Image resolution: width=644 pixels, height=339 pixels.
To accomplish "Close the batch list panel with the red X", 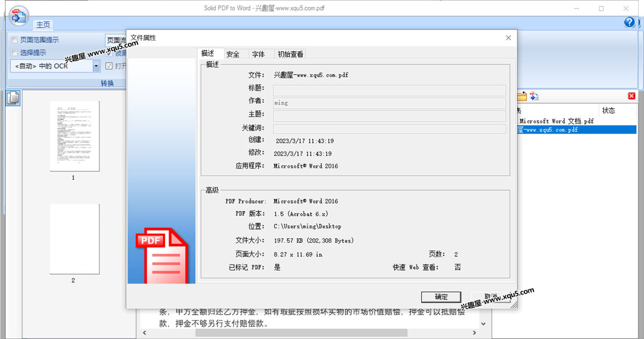I will coord(631,96).
